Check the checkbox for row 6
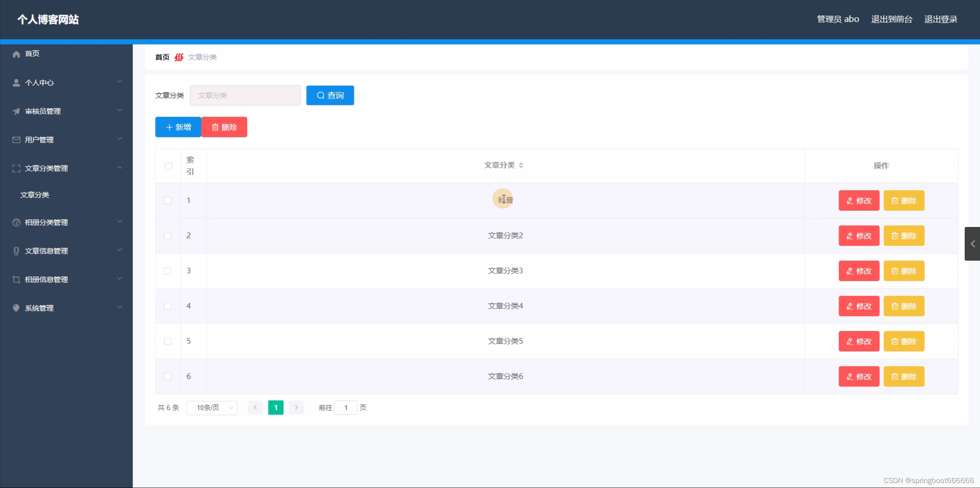Viewport: 980px width, 488px height. pos(167,377)
